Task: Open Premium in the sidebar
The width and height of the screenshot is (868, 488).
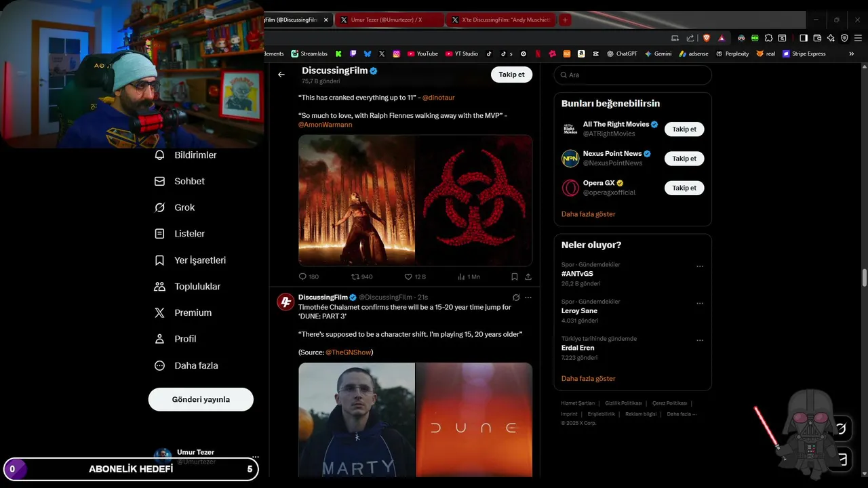Action: coord(183,312)
